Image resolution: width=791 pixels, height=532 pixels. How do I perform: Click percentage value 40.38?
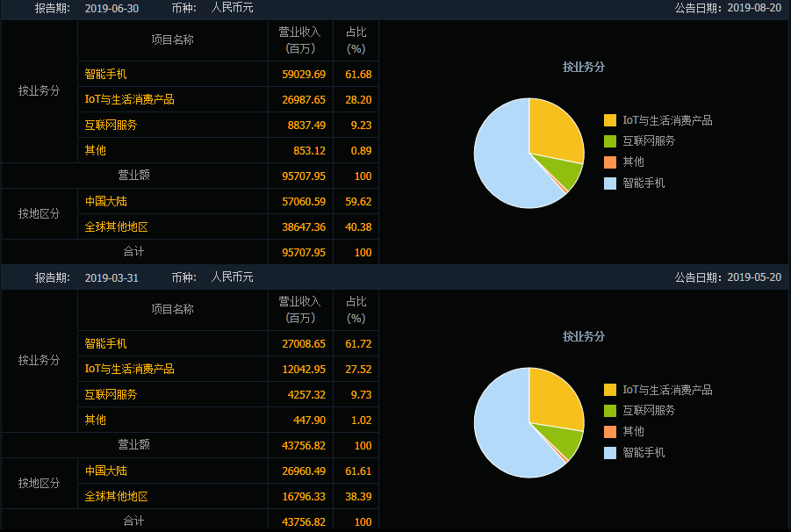coord(358,226)
